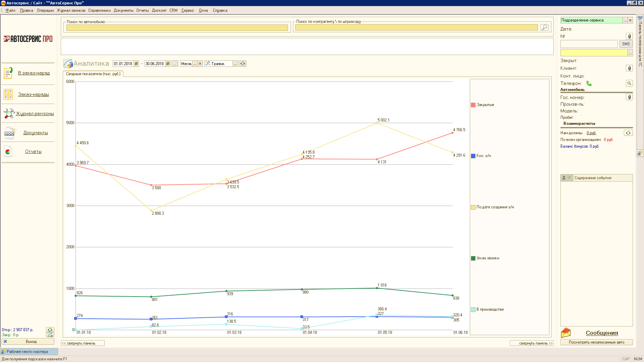This screenshot has width=644, height=362.
Task: Click the Поиск по автомобилю field
Action: click(x=177, y=28)
